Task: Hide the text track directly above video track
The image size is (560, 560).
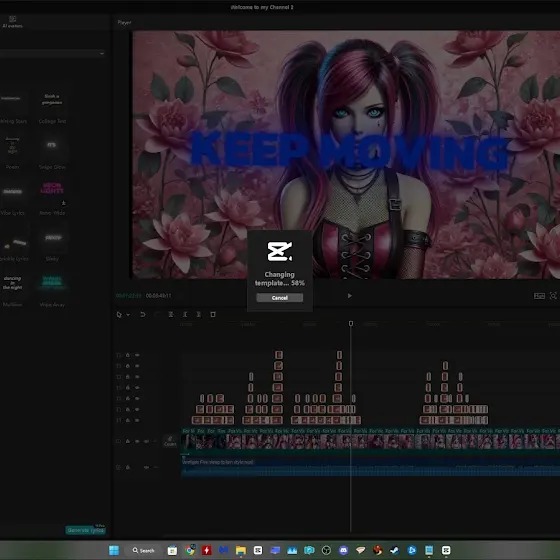Action: 137,420
